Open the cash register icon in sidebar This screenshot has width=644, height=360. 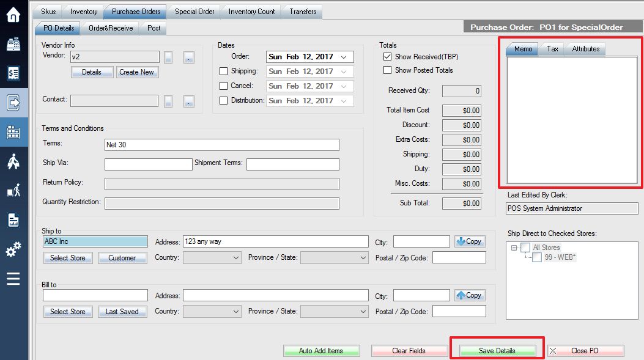[x=13, y=44]
